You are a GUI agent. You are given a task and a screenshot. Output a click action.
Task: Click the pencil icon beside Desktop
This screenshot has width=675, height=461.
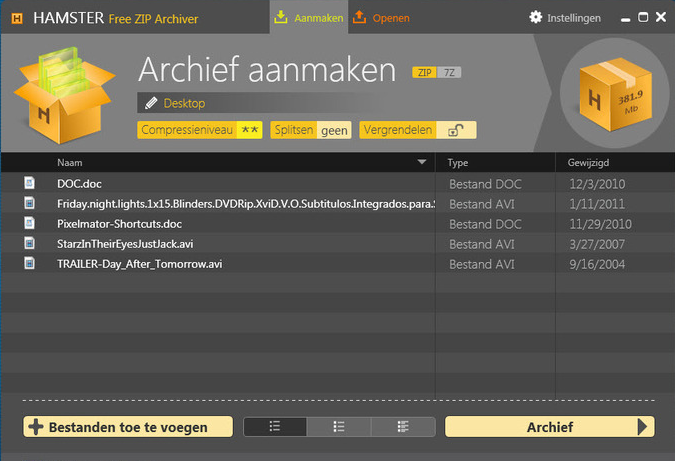[x=151, y=103]
